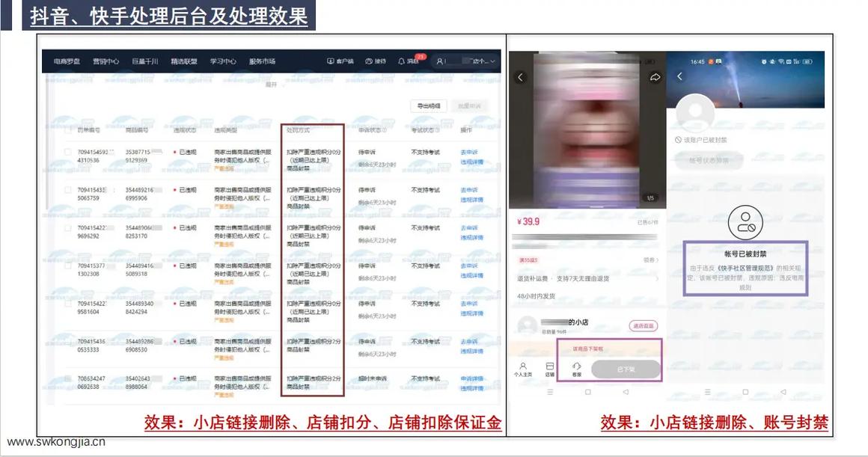Tap the Android back triangle below the banned profile
Image resolution: width=868 pixels, height=457 pixels.
tap(783, 392)
